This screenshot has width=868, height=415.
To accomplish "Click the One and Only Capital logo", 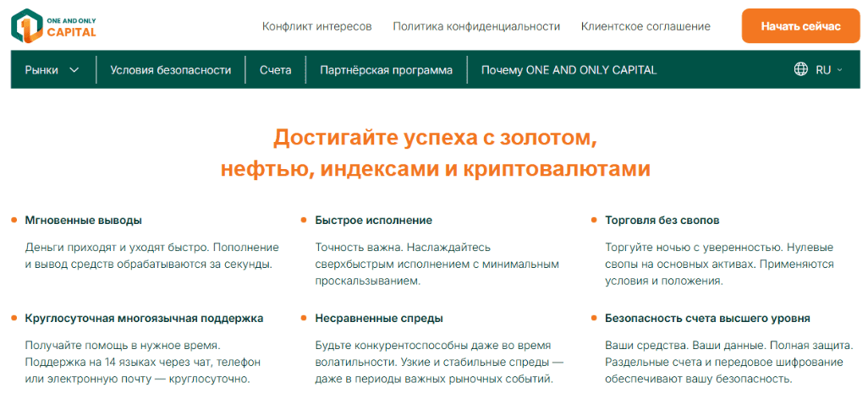I will point(53,26).
